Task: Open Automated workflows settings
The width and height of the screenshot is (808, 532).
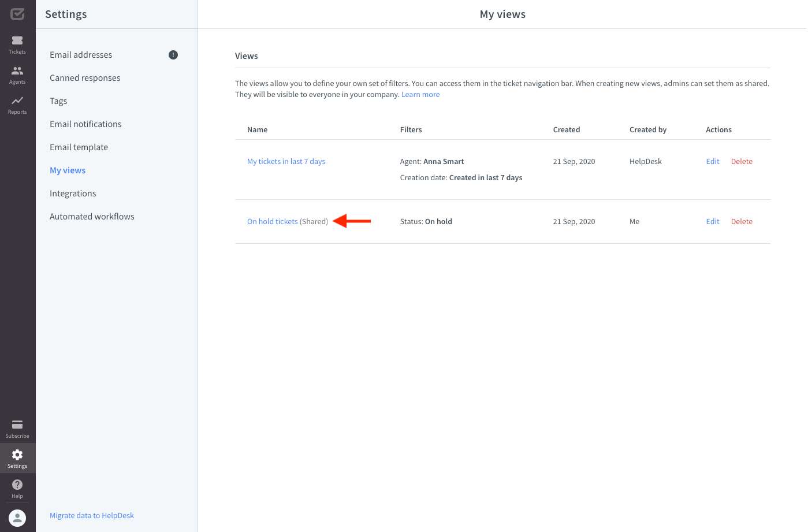Action: pos(92,216)
